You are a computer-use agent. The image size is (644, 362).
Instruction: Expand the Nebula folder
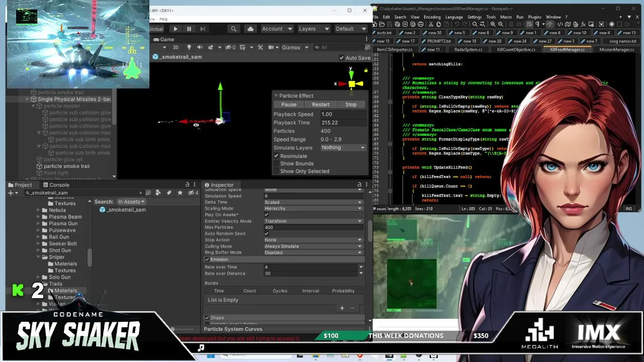pyautogui.click(x=38, y=210)
